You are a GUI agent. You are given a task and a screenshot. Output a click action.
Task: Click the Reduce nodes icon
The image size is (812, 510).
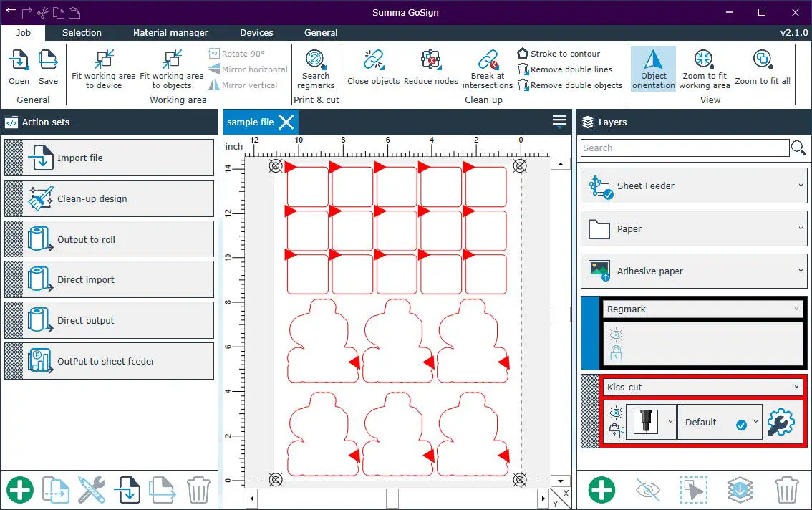coord(430,59)
